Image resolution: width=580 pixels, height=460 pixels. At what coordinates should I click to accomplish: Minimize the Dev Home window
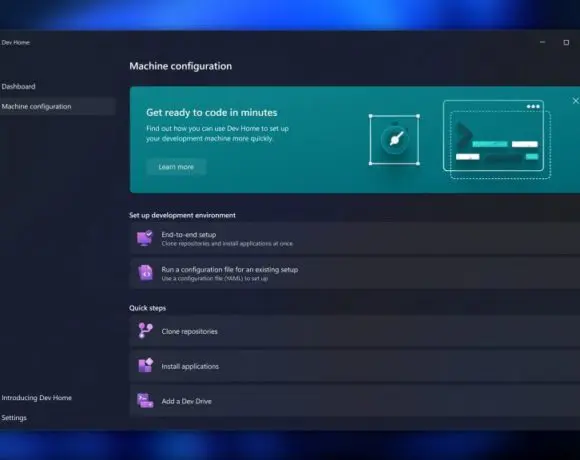point(542,42)
